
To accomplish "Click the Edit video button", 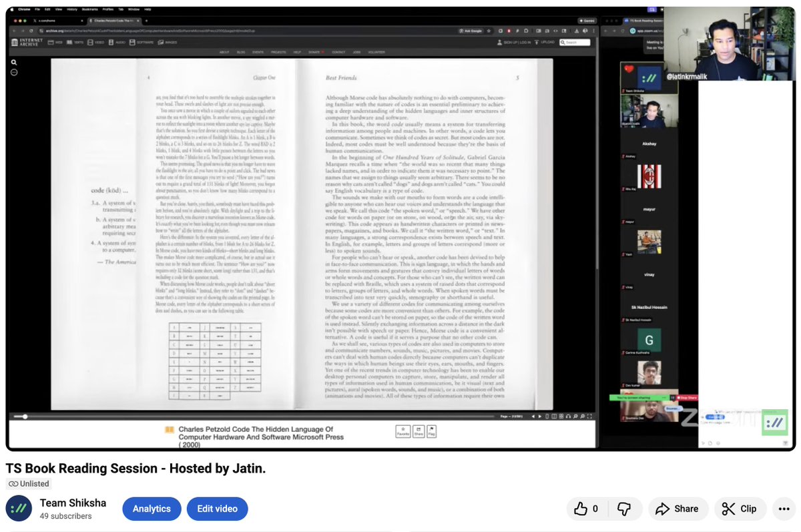I will click(217, 509).
